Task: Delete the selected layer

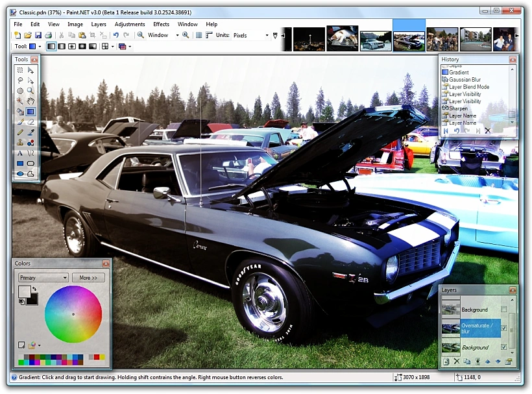Action: coord(457,360)
